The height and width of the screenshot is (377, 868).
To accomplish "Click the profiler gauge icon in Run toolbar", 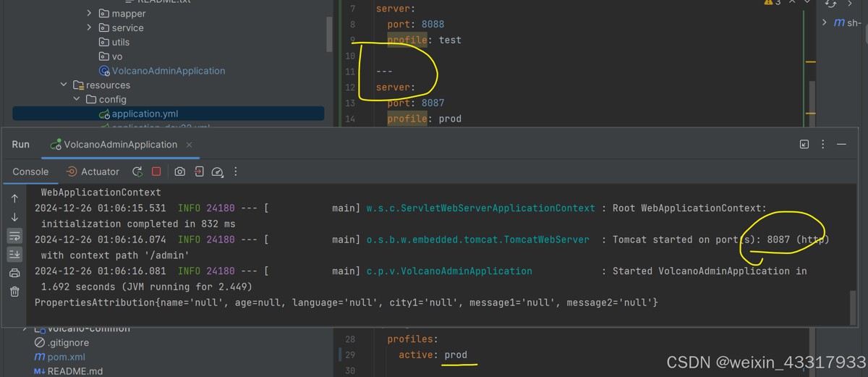I will pyautogui.click(x=218, y=171).
